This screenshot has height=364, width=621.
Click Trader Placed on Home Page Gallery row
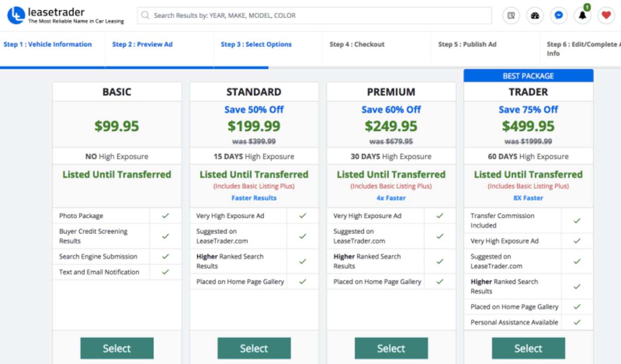point(528,307)
